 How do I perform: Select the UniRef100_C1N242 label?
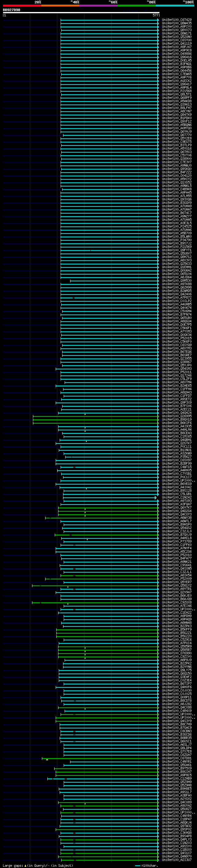tap(177, 497)
